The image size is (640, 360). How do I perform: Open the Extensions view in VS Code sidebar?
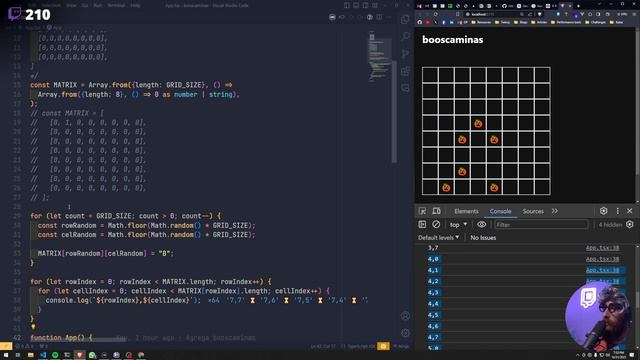(x=405, y=71)
